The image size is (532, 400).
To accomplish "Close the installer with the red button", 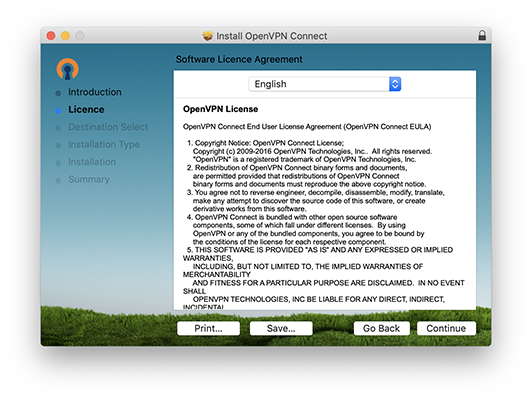I will click(51, 36).
